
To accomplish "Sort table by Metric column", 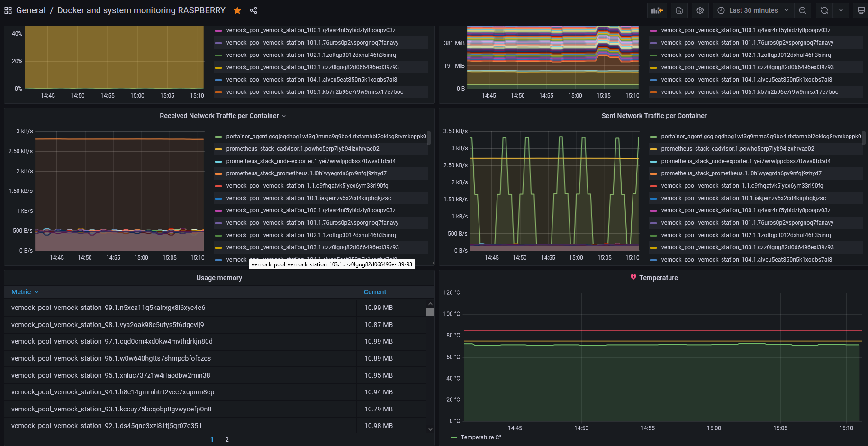I will click(25, 292).
